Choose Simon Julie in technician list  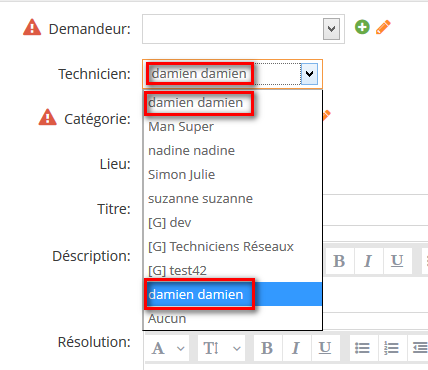[232, 175]
